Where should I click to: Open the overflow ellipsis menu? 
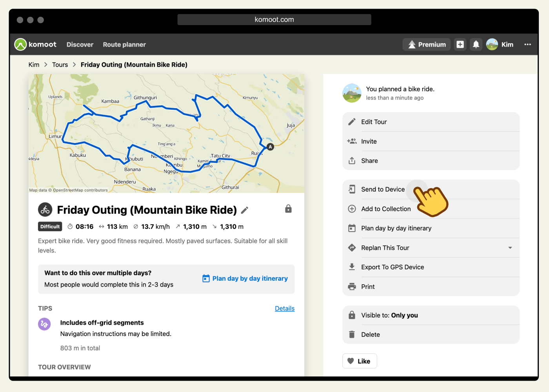(528, 44)
